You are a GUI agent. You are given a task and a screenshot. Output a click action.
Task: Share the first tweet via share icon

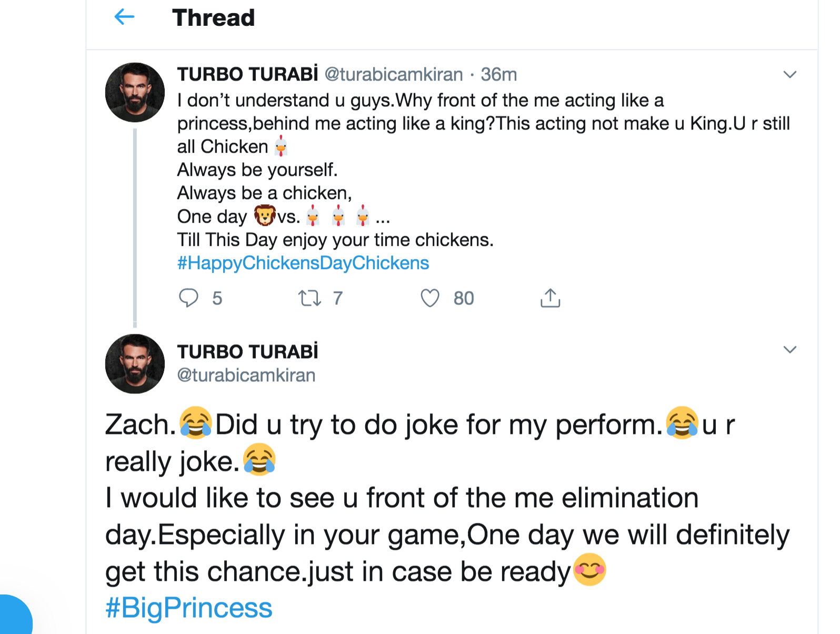click(x=550, y=298)
